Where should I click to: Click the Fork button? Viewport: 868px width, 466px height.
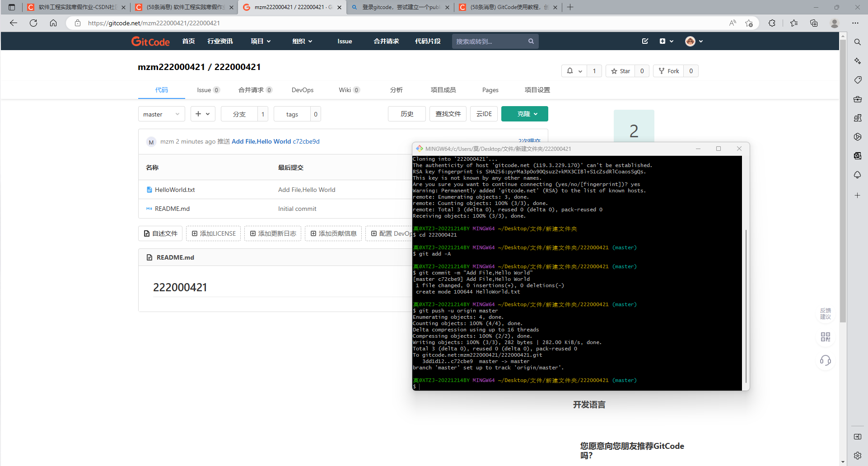click(x=669, y=71)
